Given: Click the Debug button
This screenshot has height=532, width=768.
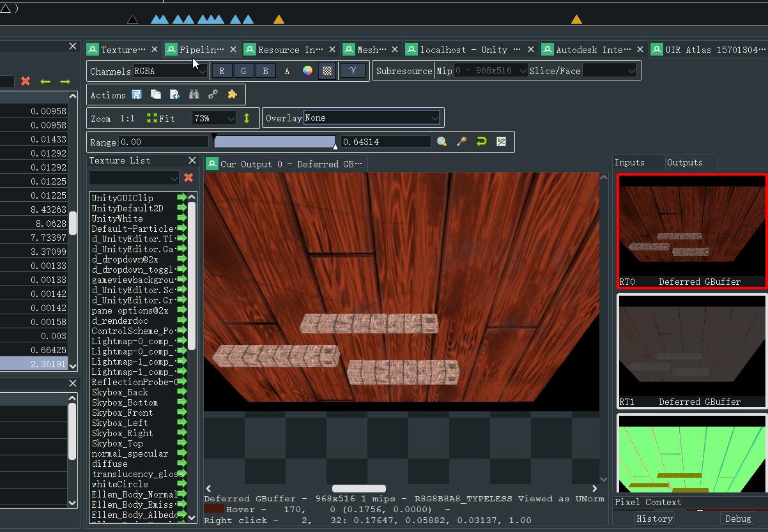Looking at the screenshot, I should [x=738, y=519].
